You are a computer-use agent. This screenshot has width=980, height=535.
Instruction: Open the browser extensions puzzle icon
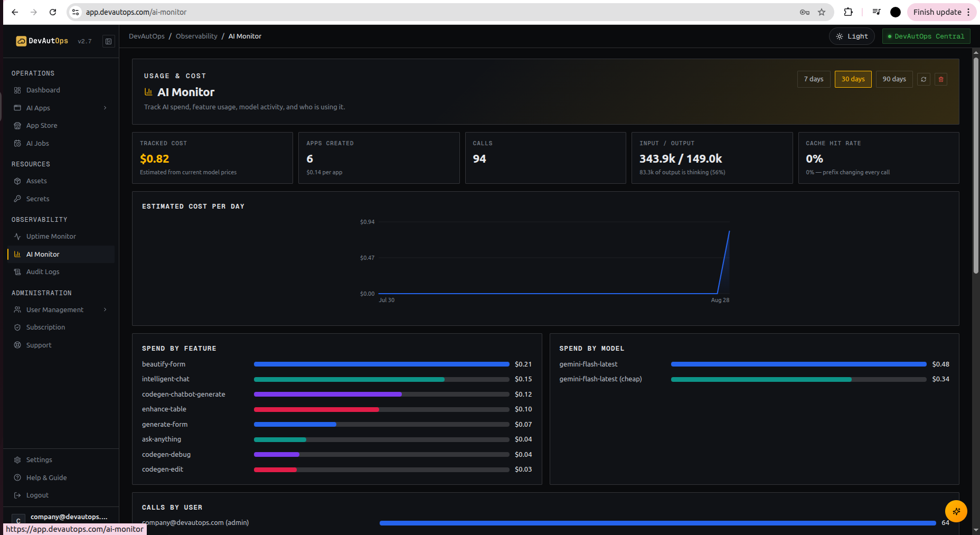(x=849, y=12)
